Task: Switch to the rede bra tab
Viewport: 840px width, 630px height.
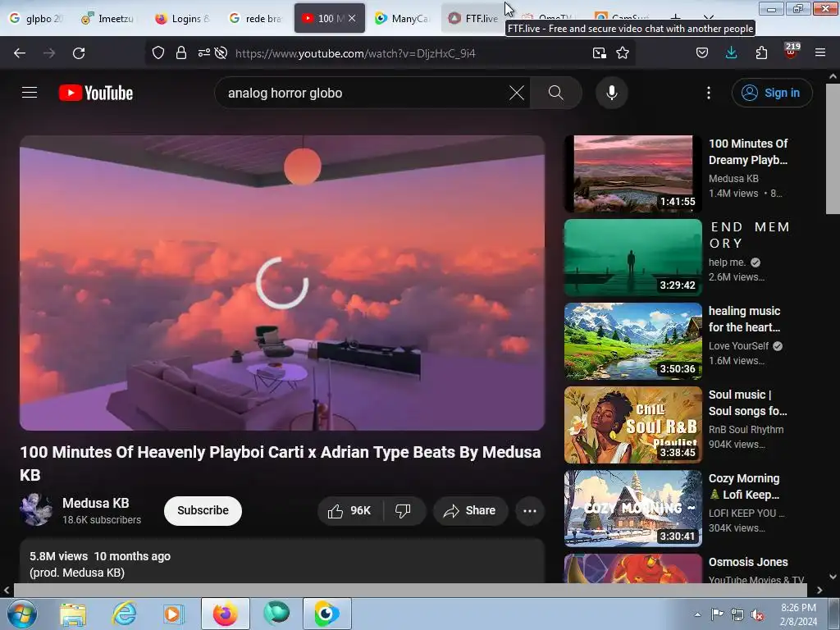Action: [x=256, y=18]
